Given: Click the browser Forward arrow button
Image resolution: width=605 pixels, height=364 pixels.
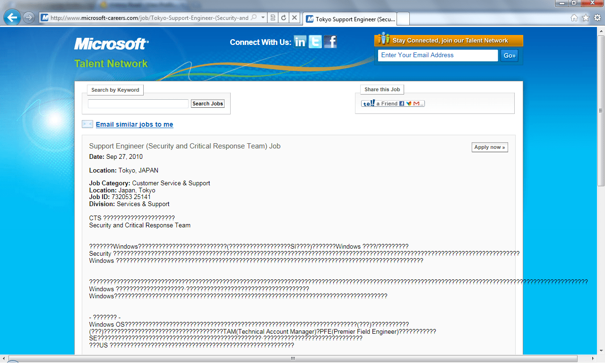Looking at the screenshot, I should tap(29, 17).
